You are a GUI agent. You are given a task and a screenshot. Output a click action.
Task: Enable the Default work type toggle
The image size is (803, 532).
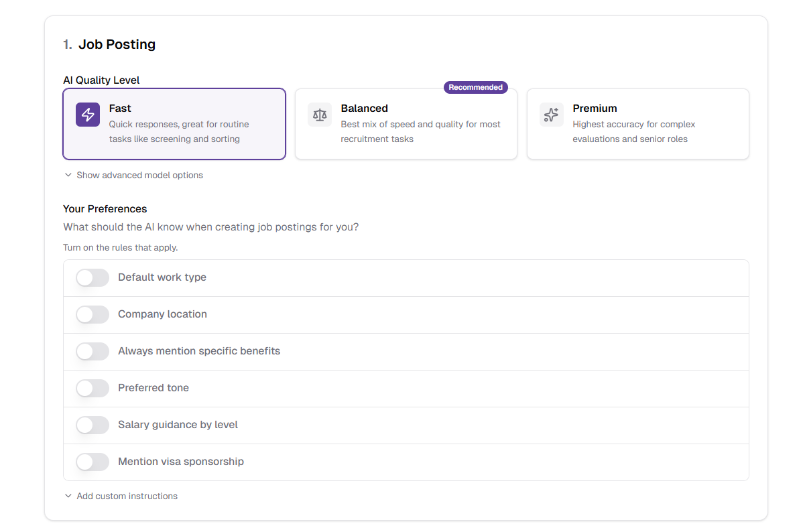92,277
